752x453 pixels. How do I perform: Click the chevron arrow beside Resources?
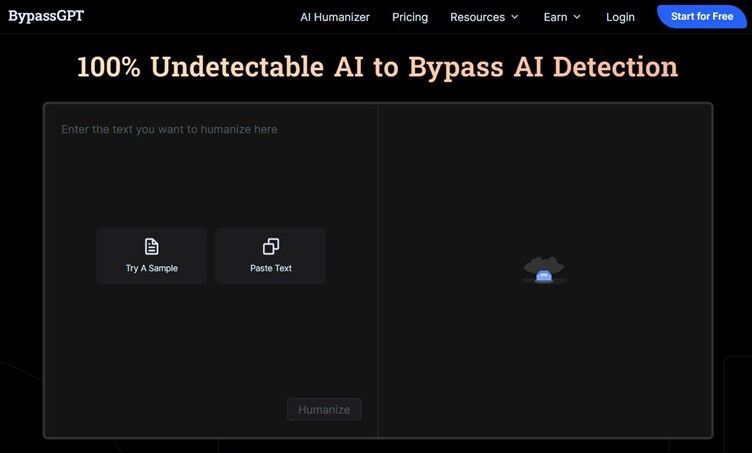click(x=515, y=17)
